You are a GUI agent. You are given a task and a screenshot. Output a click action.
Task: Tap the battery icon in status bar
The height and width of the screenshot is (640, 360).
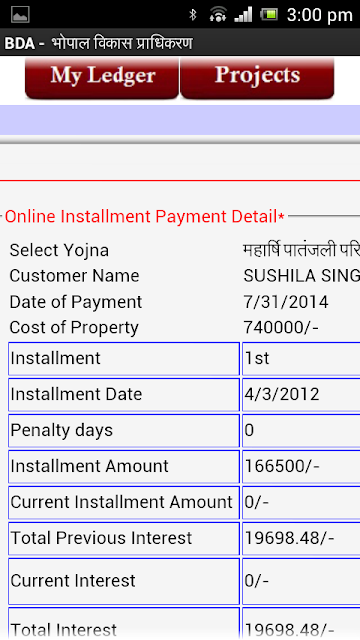(269, 15)
